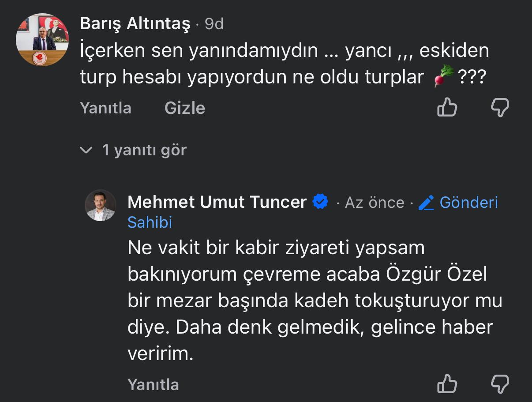Click the '9d' comment timestamp
The height and width of the screenshot is (402, 532).
[x=214, y=24]
